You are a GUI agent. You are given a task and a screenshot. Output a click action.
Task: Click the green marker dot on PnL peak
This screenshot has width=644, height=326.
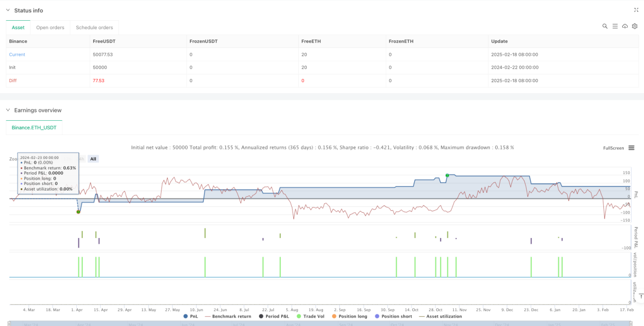point(447,176)
